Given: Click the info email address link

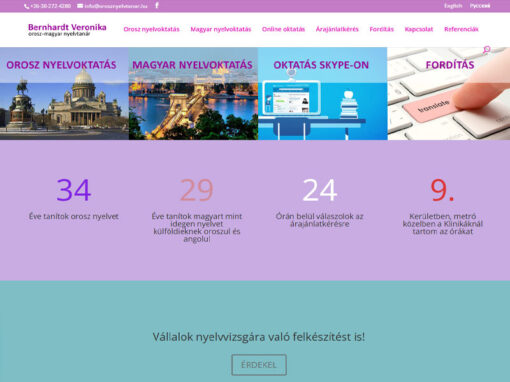Looking at the screenshot, I should [116, 6].
